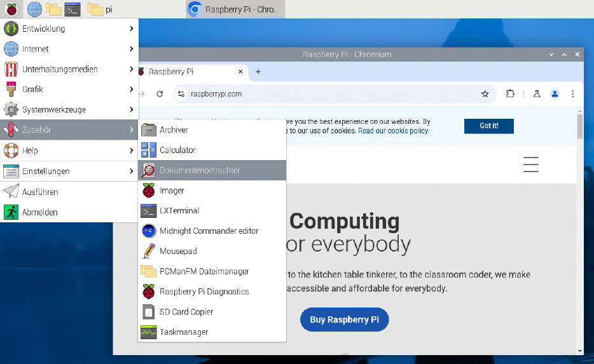This screenshot has width=594, height=364.
Task: Choose Ausführen from the main menu
Action: (x=69, y=192)
